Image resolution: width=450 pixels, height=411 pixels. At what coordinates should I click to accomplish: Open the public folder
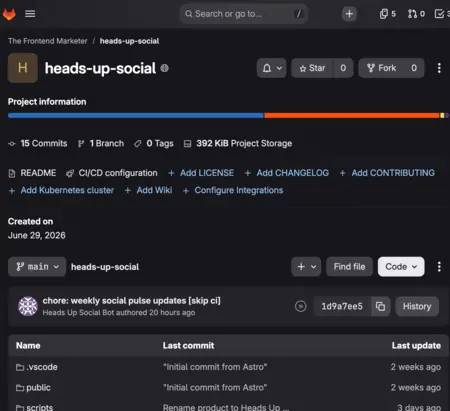click(x=33, y=388)
